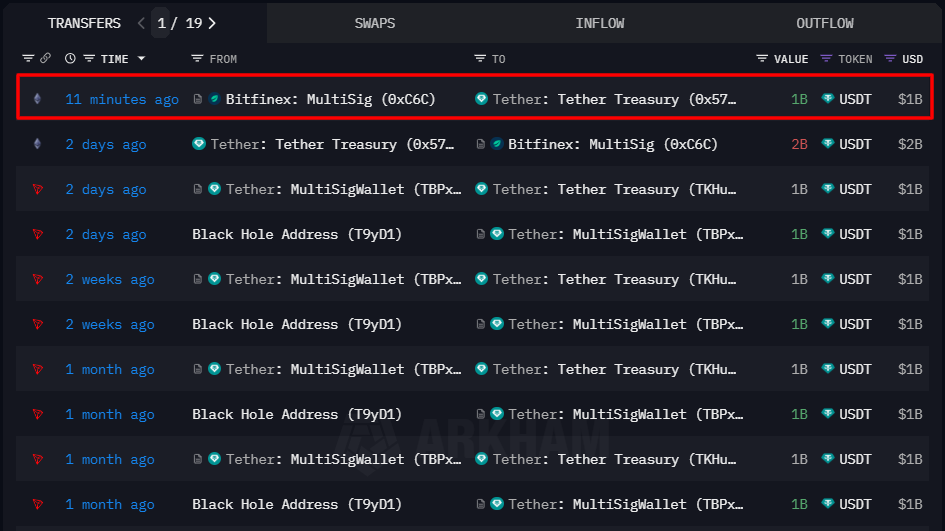945x531 pixels.
Task: Click the transaction link icon in header
Action: tap(45, 59)
